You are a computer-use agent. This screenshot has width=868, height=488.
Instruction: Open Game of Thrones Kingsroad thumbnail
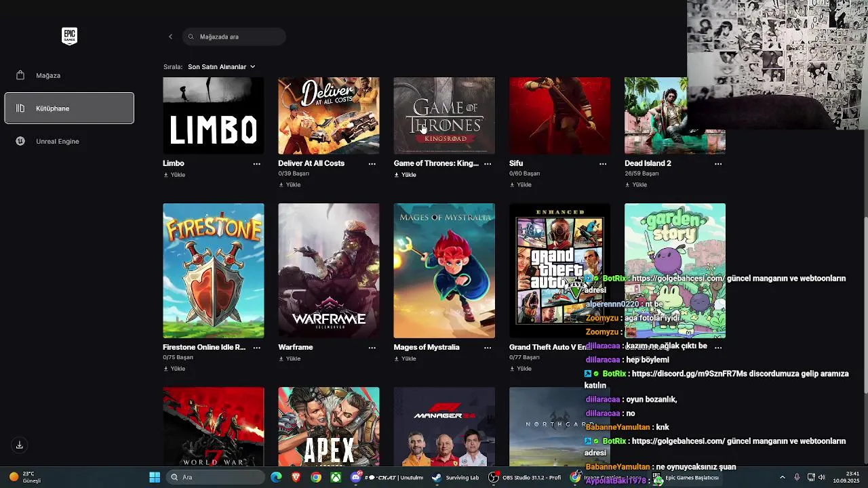click(x=444, y=116)
